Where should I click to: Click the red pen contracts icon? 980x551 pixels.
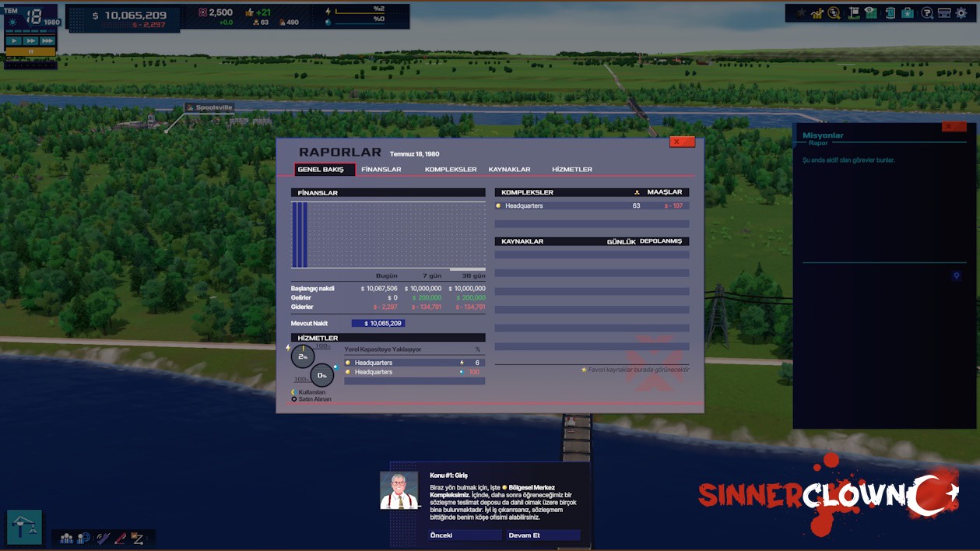[x=120, y=539]
